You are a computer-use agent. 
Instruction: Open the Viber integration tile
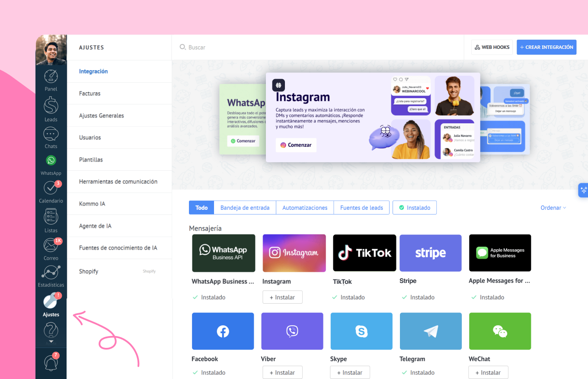(x=292, y=331)
